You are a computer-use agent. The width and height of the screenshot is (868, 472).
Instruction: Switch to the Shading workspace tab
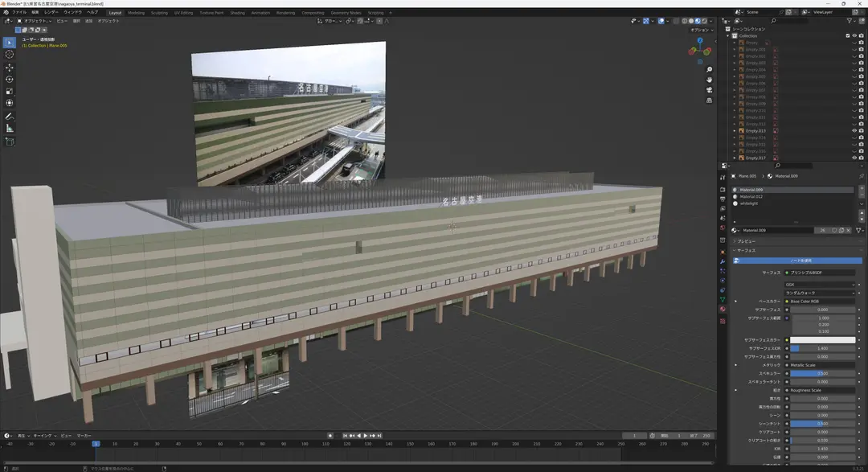237,13
